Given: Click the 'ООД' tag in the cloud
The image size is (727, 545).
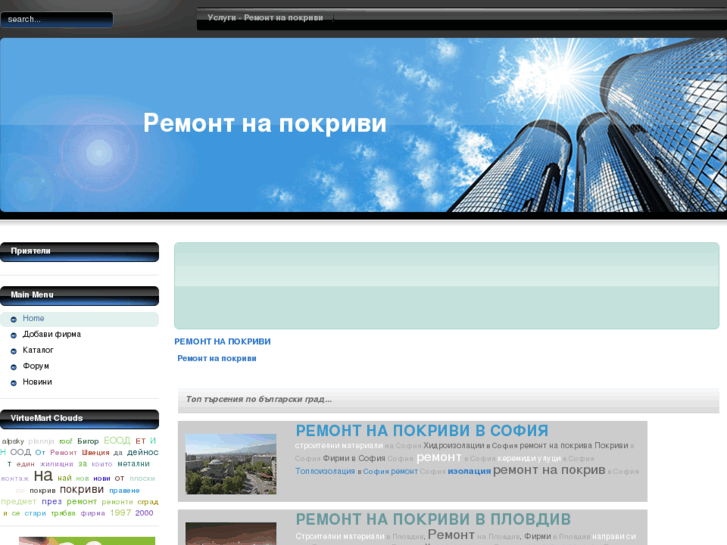Looking at the screenshot, I should (x=20, y=452).
